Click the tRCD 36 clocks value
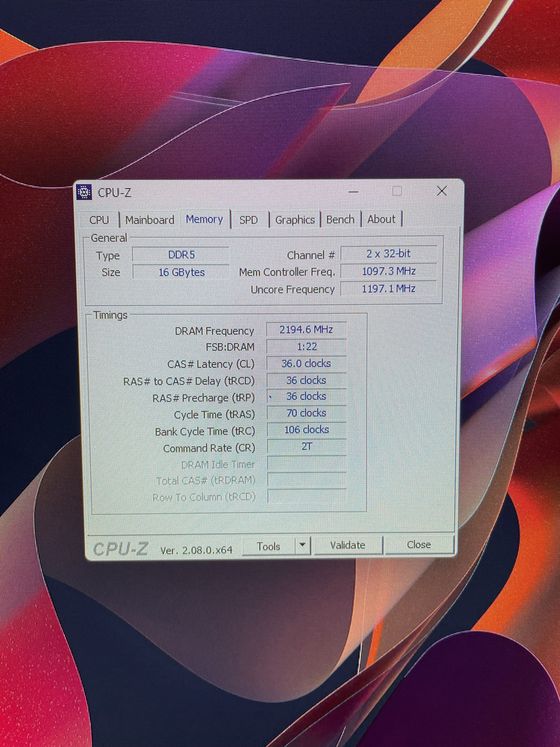 click(x=306, y=380)
